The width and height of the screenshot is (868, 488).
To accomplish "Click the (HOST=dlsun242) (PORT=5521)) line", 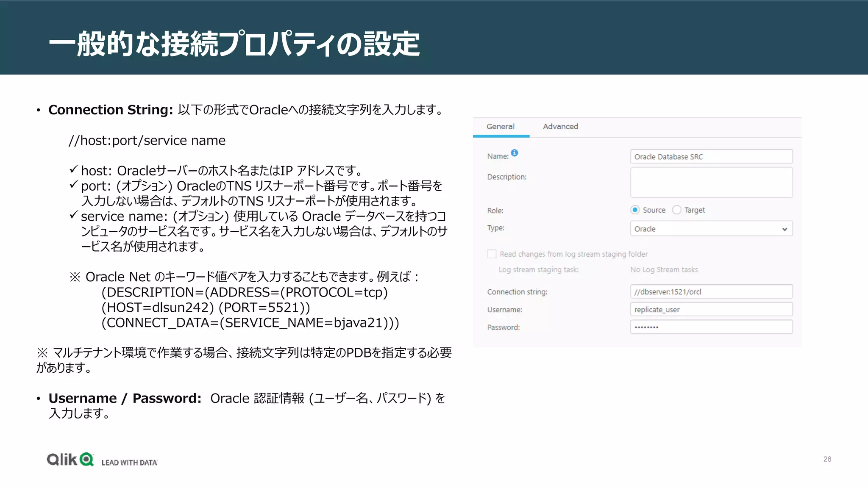I will point(206,308).
